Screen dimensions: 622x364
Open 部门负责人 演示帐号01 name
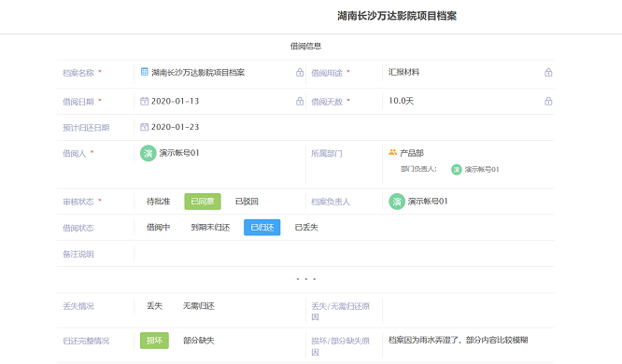click(482, 170)
